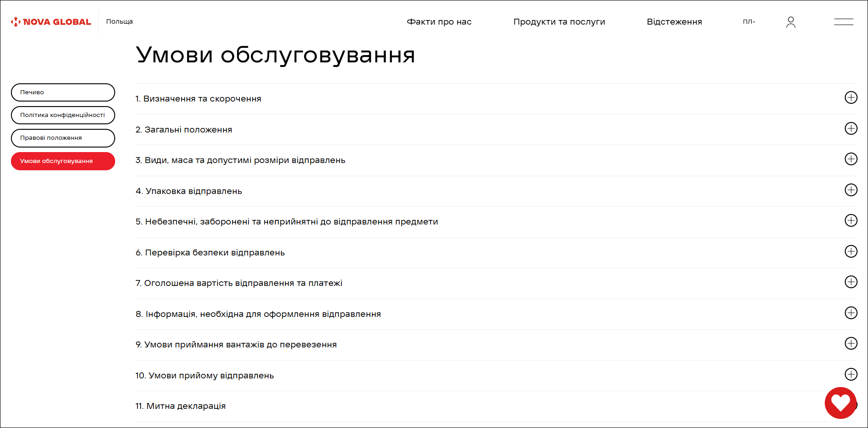Open Політика конфіденційності from the sidebar
The width and height of the screenshot is (868, 428).
point(63,115)
